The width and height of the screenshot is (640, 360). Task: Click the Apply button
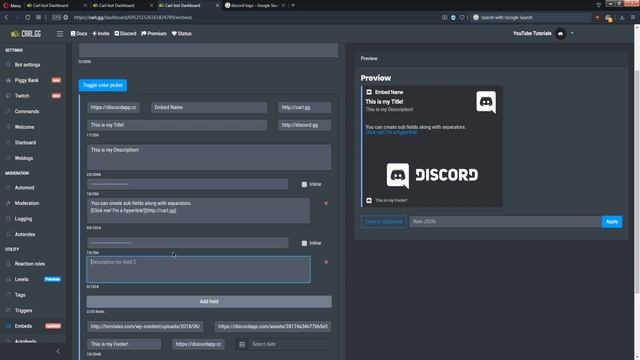(611, 222)
